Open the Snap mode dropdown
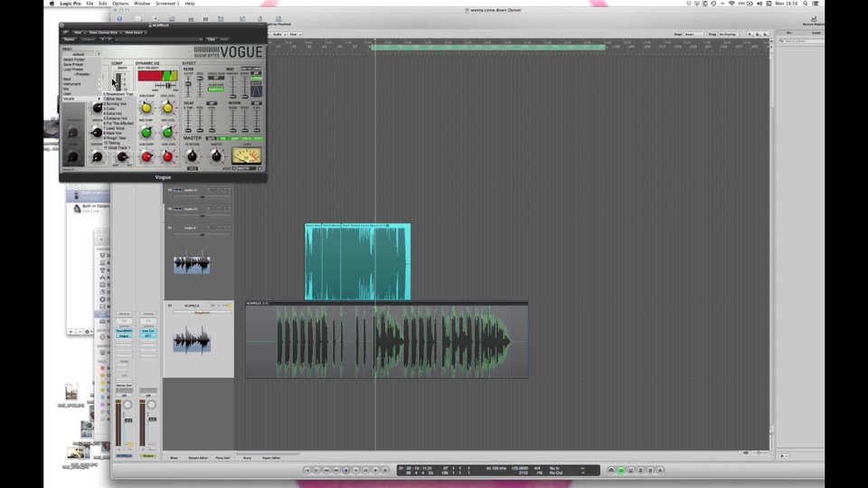 coord(694,34)
